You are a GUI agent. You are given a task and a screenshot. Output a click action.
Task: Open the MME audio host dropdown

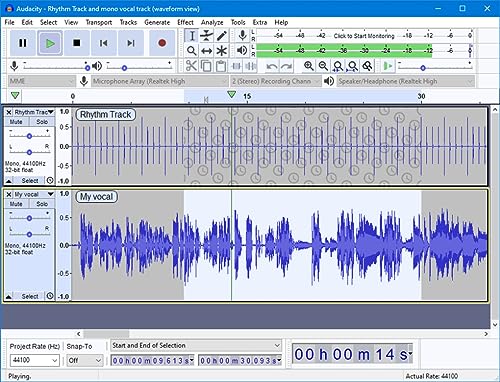(x=42, y=81)
